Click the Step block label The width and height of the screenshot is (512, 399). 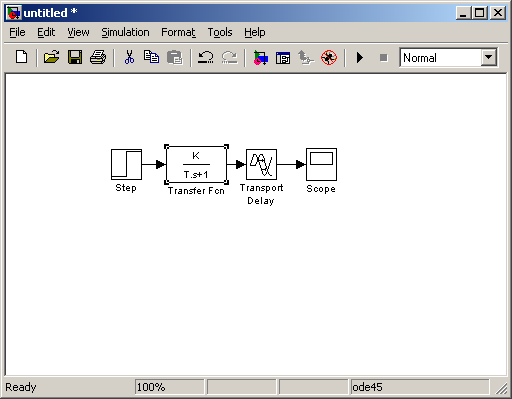point(126,188)
